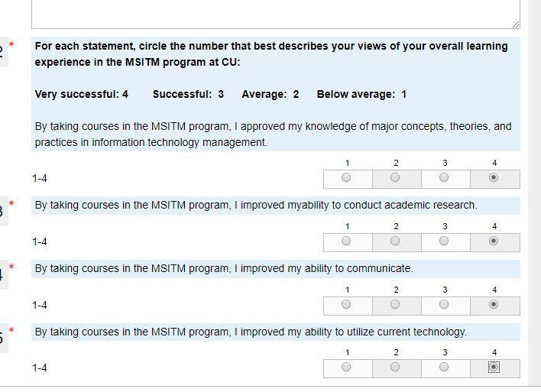541x392 pixels.
Task: Select rating 1 for knowledge of major concepts
Action: [346, 177]
